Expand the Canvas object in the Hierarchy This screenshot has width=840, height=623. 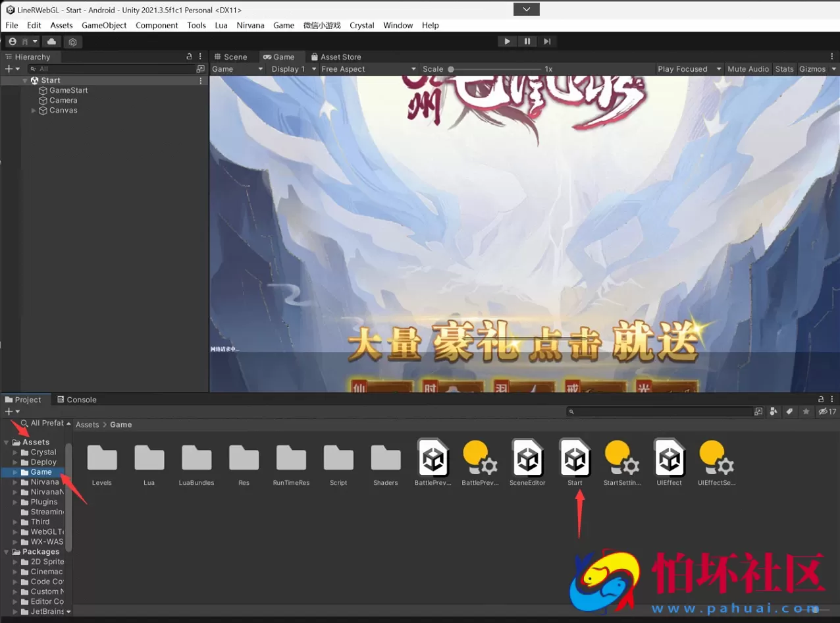pos(32,110)
